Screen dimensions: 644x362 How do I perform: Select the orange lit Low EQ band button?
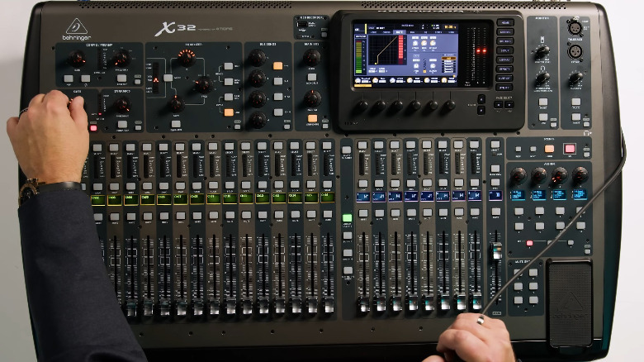pos(229,112)
